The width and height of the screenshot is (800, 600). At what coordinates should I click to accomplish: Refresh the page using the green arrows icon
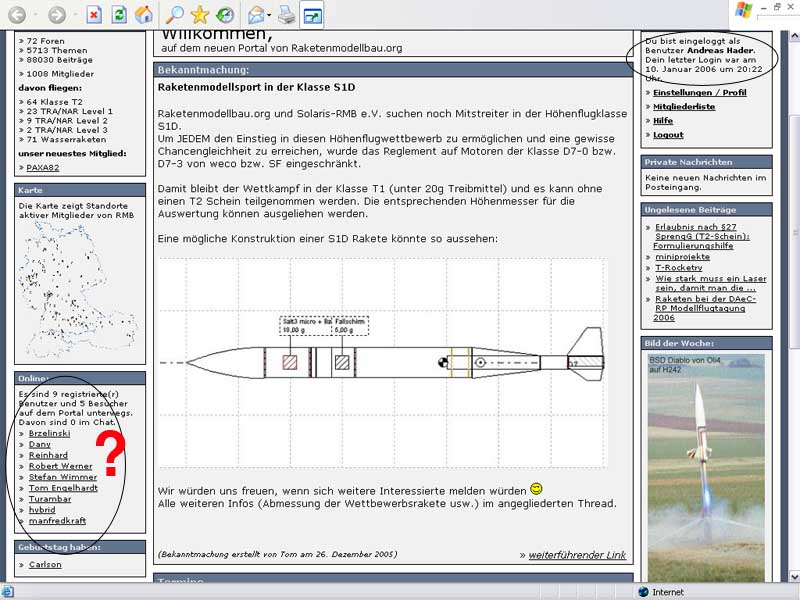(119, 14)
